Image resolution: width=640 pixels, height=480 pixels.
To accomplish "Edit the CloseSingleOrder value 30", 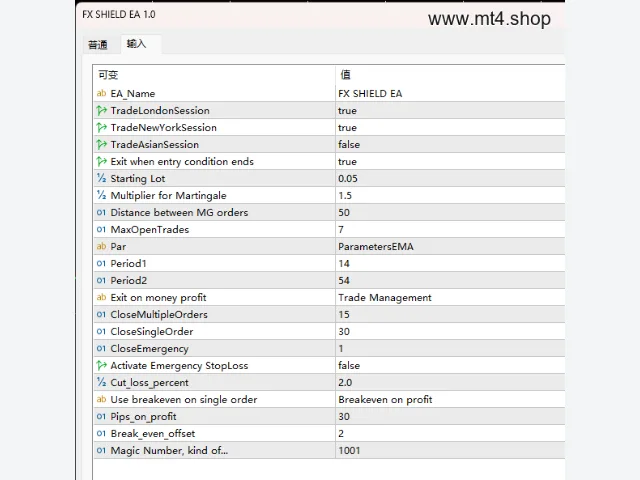I will click(450, 331).
